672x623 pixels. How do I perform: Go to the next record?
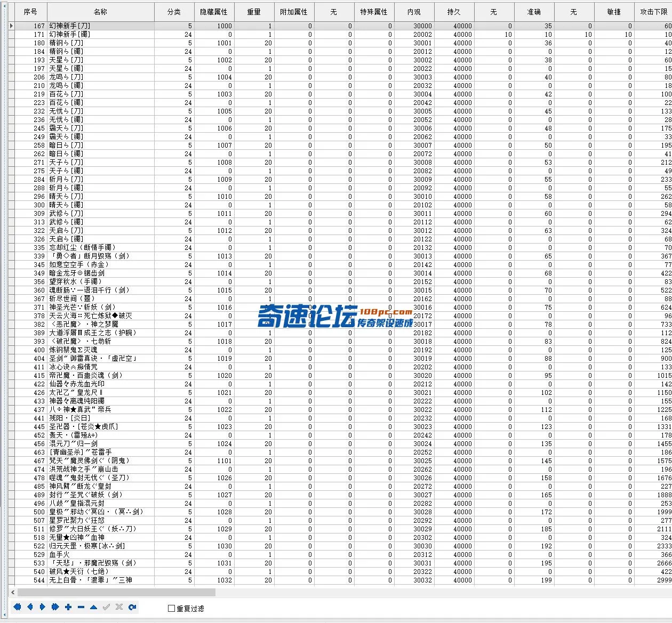(x=43, y=607)
